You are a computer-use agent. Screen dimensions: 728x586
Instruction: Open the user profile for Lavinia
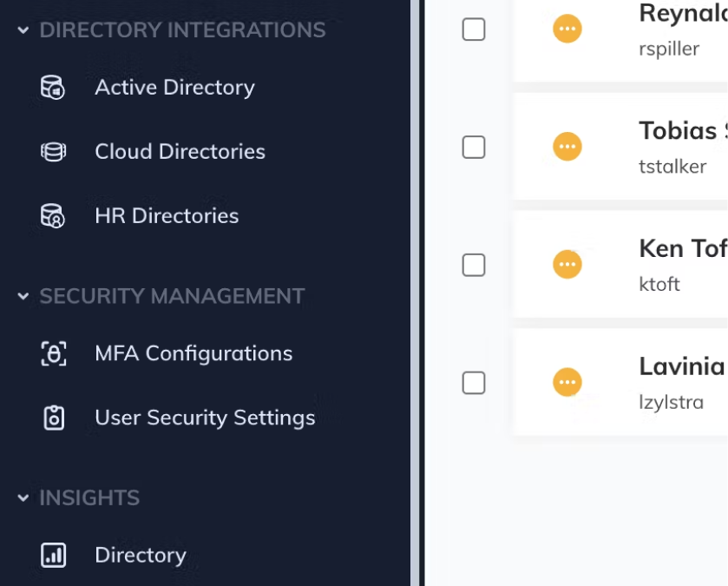pyautogui.click(x=681, y=366)
